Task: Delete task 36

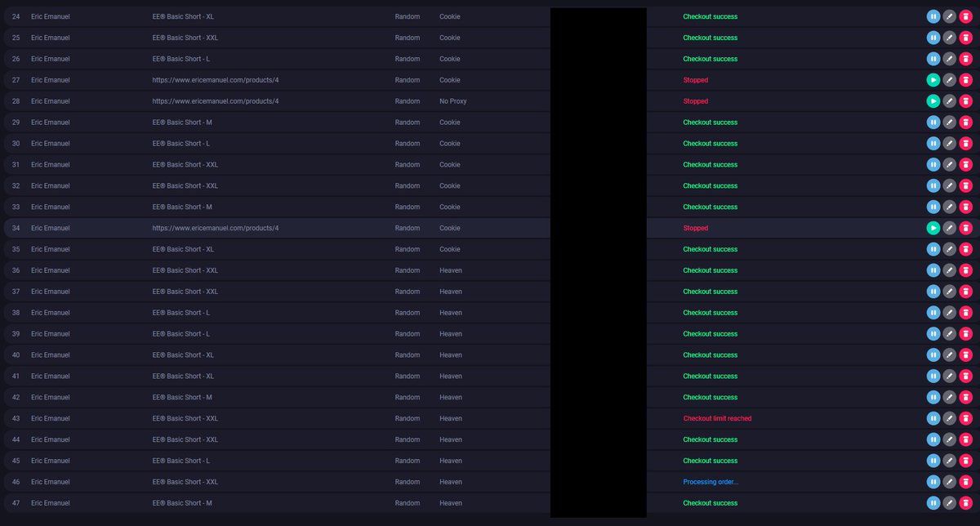Action: [965, 270]
